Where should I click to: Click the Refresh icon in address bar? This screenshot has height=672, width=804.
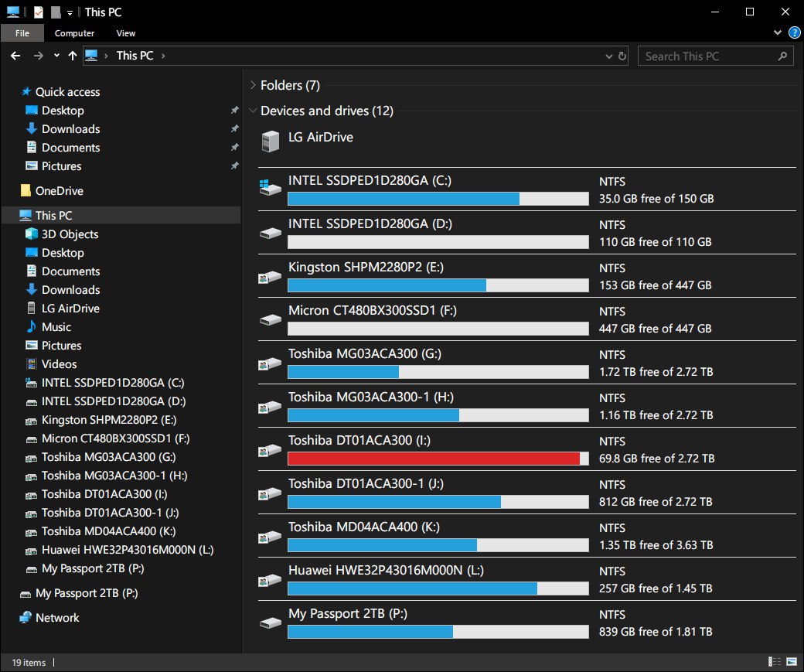(x=622, y=56)
